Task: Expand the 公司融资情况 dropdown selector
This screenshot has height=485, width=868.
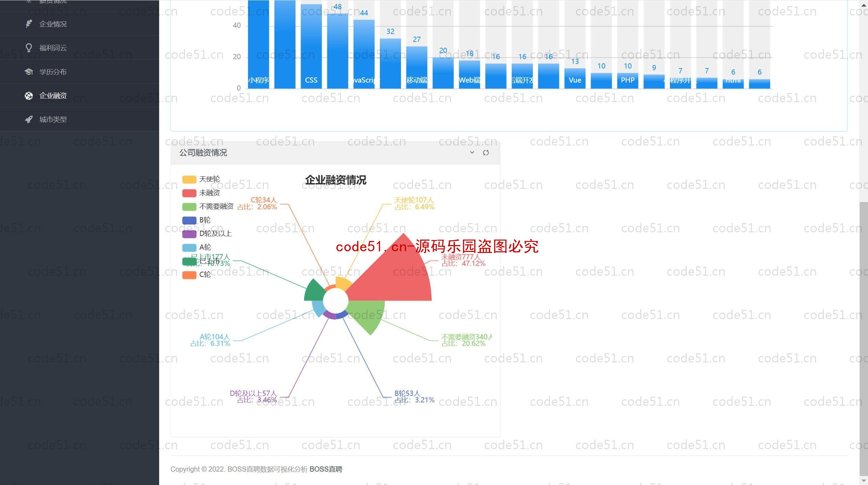Action: (x=472, y=152)
